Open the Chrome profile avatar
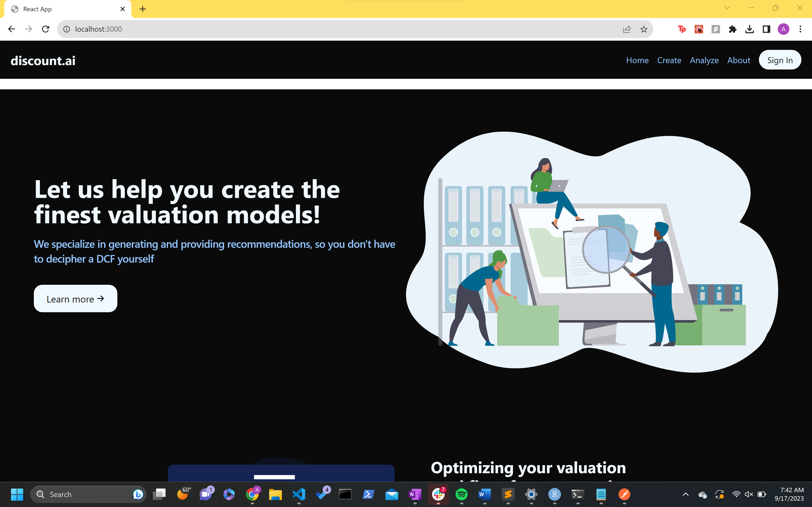 783,29
